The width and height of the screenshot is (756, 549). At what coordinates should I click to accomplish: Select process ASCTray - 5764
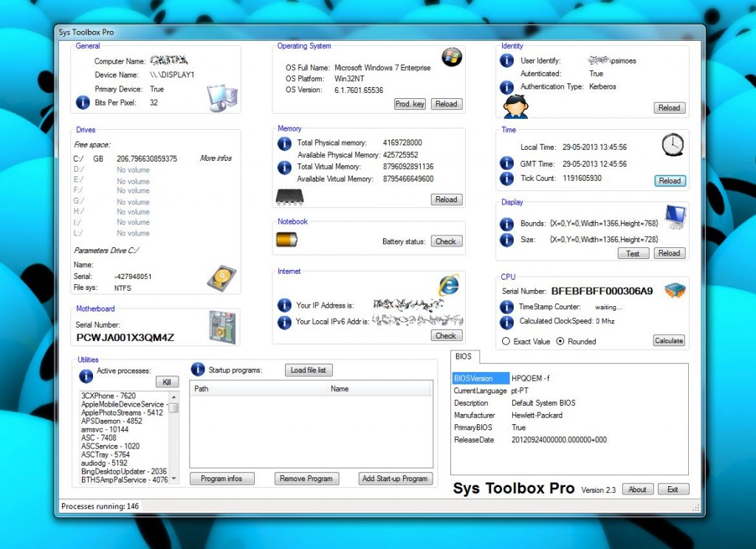[x=105, y=455]
